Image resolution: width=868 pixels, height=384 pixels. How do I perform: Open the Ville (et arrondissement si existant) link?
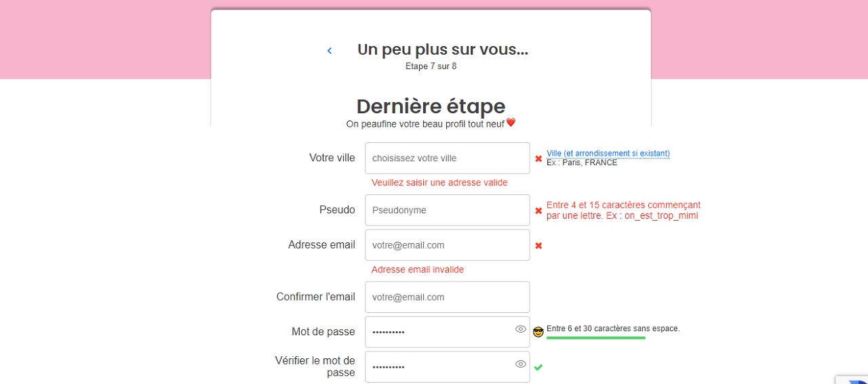(608, 154)
